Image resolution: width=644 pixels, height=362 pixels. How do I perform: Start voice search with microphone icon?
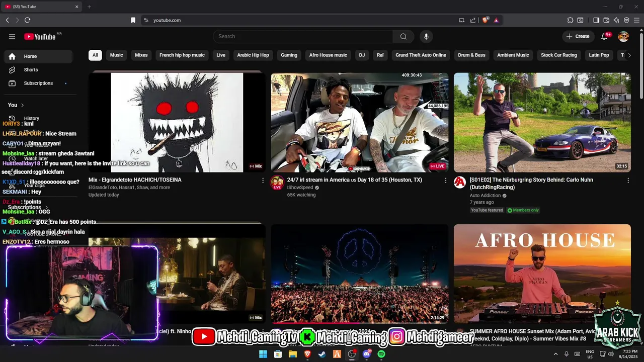tap(426, 36)
